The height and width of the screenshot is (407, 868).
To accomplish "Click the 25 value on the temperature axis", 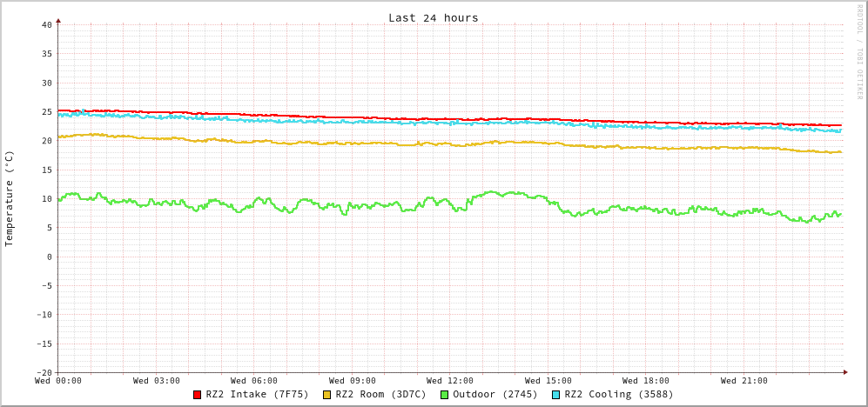I will pos(46,111).
